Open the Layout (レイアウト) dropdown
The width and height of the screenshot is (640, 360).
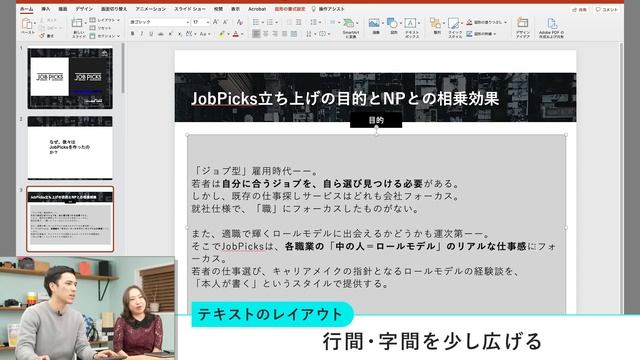(x=105, y=20)
